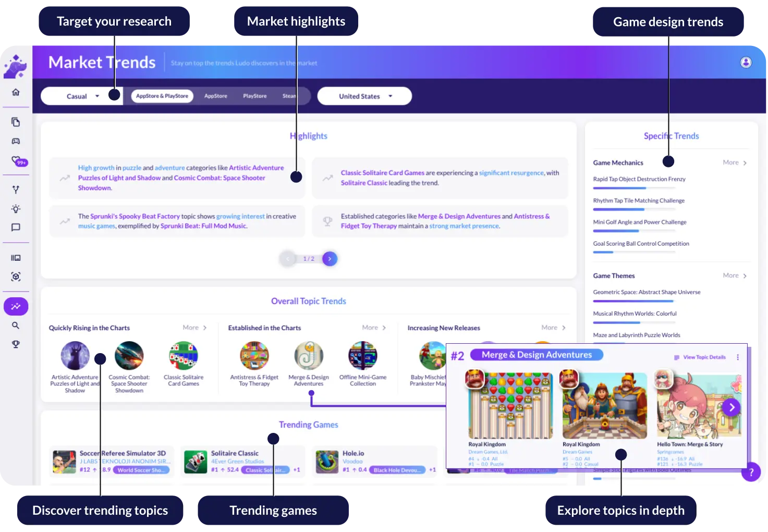Screen dimensions: 768x532
Task: Open the home icon in sidebar
Action: 16,92
